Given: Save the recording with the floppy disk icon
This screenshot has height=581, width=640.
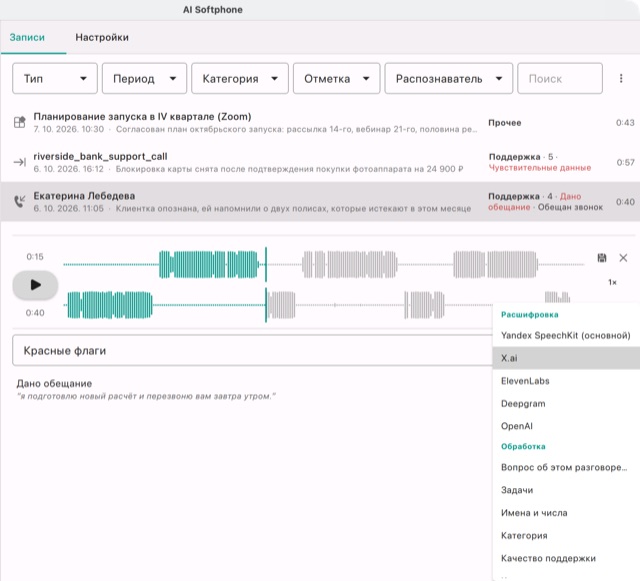Looking at the screenshot, I should point(602,258).
